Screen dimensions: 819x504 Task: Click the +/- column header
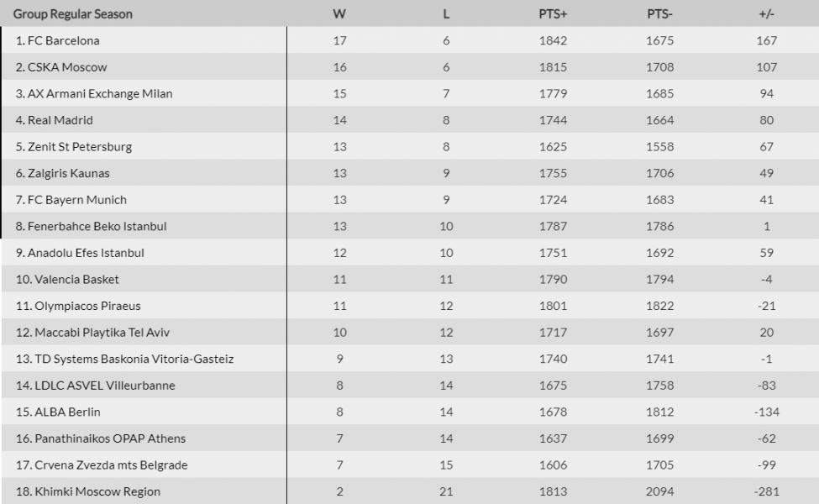(766, 14)
